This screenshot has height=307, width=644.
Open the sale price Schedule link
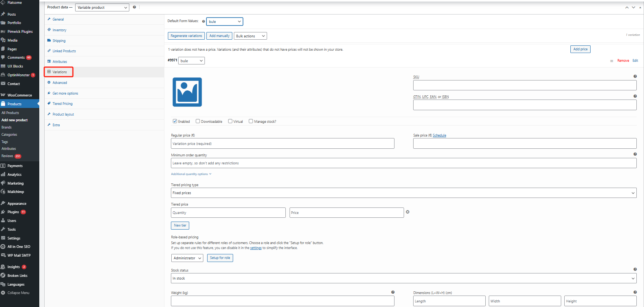[440, 135]
